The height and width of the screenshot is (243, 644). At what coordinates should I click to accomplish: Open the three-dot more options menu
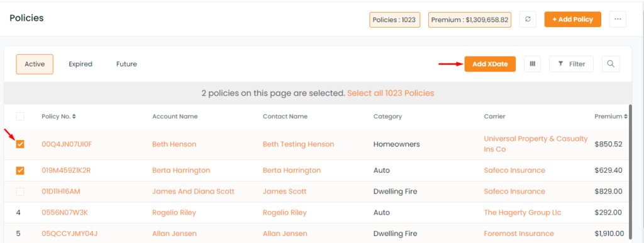click(x=618, y=19)
